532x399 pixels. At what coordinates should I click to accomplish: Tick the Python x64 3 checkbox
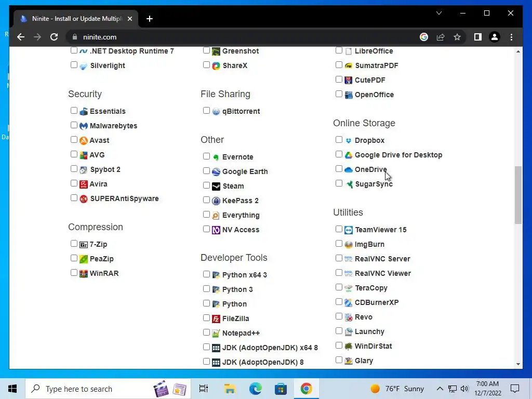[206, 274]
